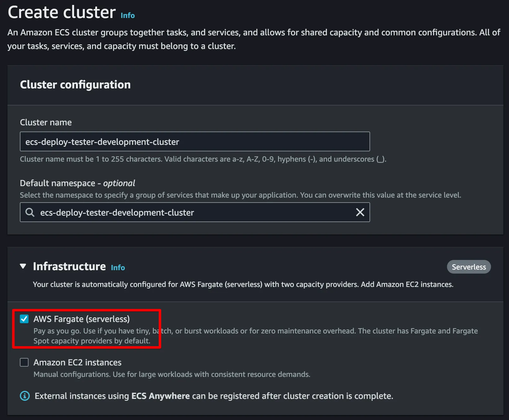
Task: Click the "Cluster name" field label
Action: coord(46,123)
